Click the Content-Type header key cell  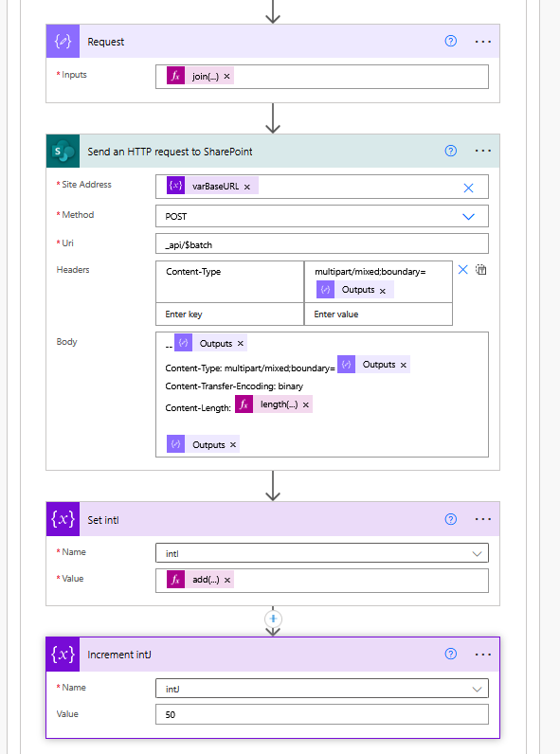coord(229,281)
